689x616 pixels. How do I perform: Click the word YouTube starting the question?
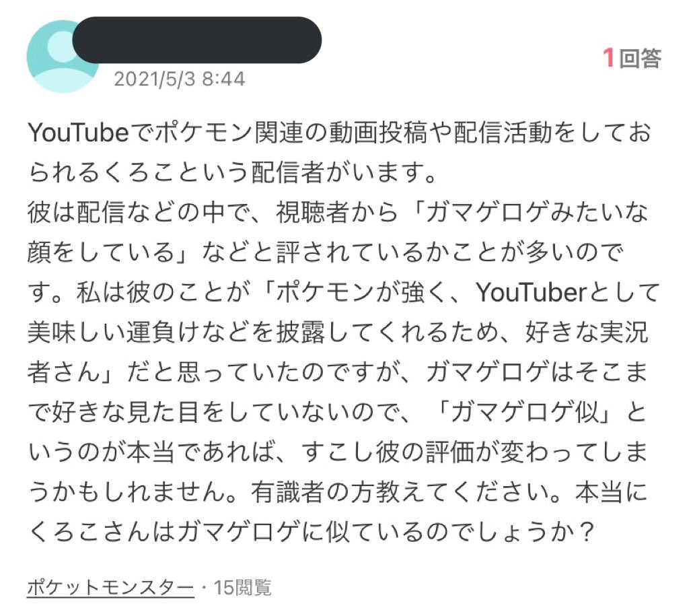point(78,133)
